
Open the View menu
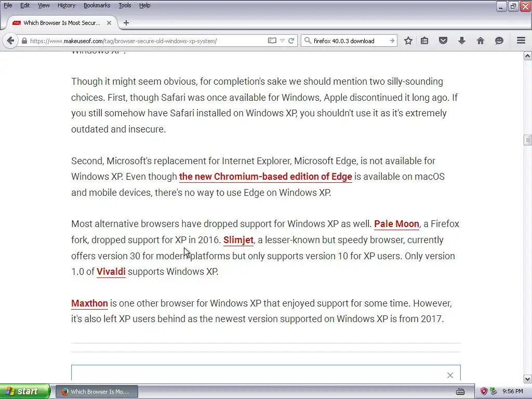point(44,5)
